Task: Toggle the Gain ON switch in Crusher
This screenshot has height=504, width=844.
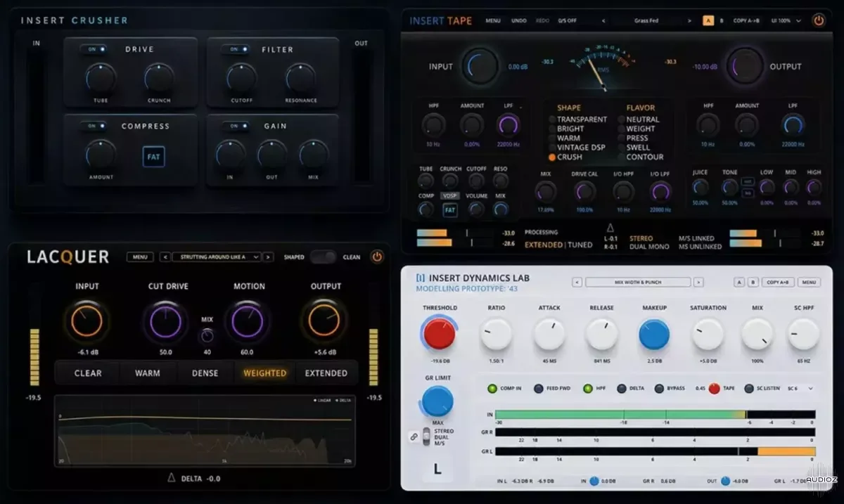Action: (235, 127)
